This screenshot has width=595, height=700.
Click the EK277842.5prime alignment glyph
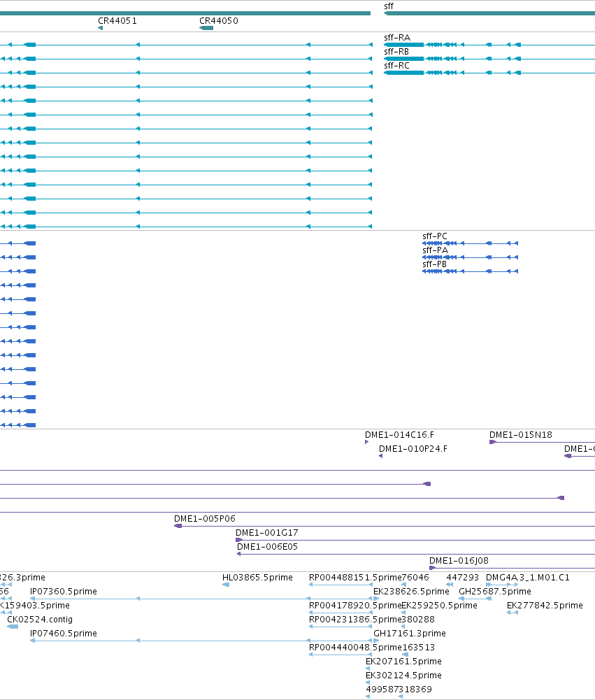512,613
